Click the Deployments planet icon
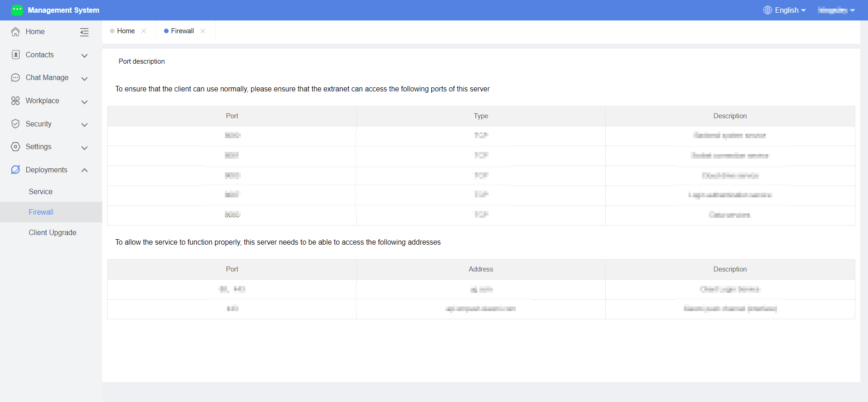 coord(15,170)
